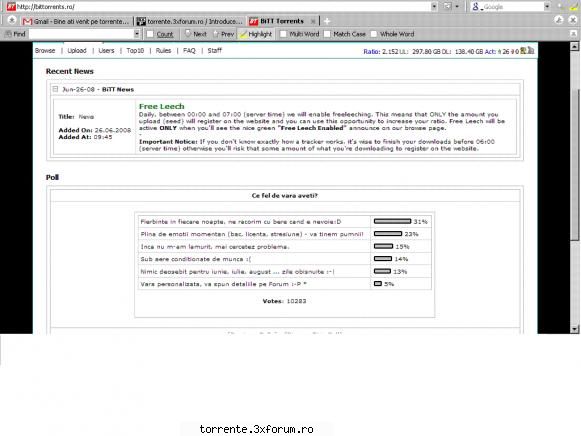Screen dimensions: 581x436
Task: Switch to the torrente.3xforum.ro tab
Action: (190, 21)
